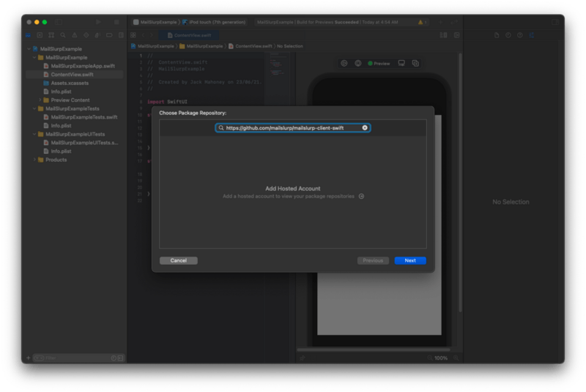This screenshot has width=586, height=392.
Task: Clear the repository URL search field
Action: point(365,127)
